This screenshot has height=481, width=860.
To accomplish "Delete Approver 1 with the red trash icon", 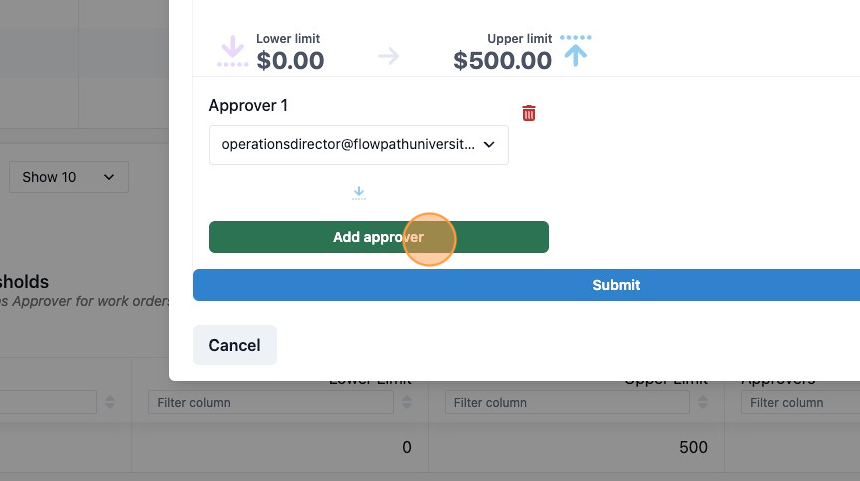I will tap(529, 113).
